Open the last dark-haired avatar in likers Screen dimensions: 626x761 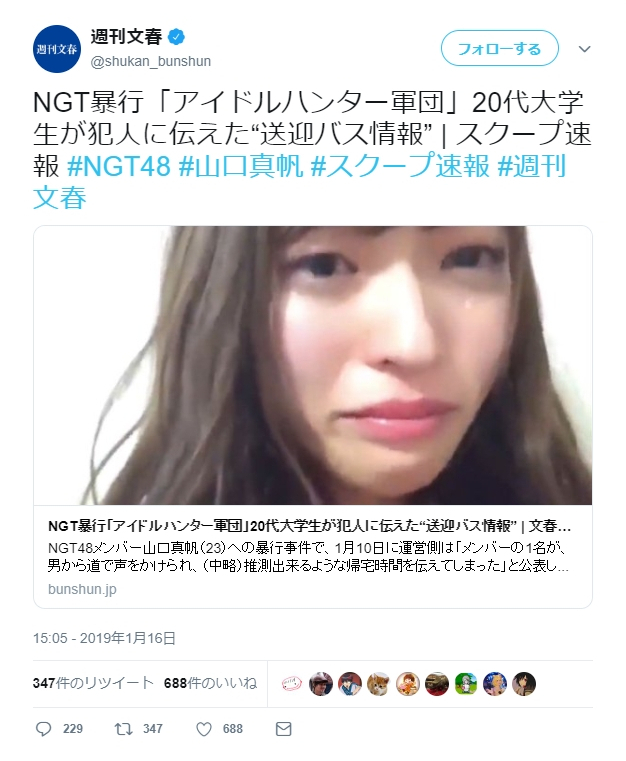pyautogui.click(x=524, y=684)
